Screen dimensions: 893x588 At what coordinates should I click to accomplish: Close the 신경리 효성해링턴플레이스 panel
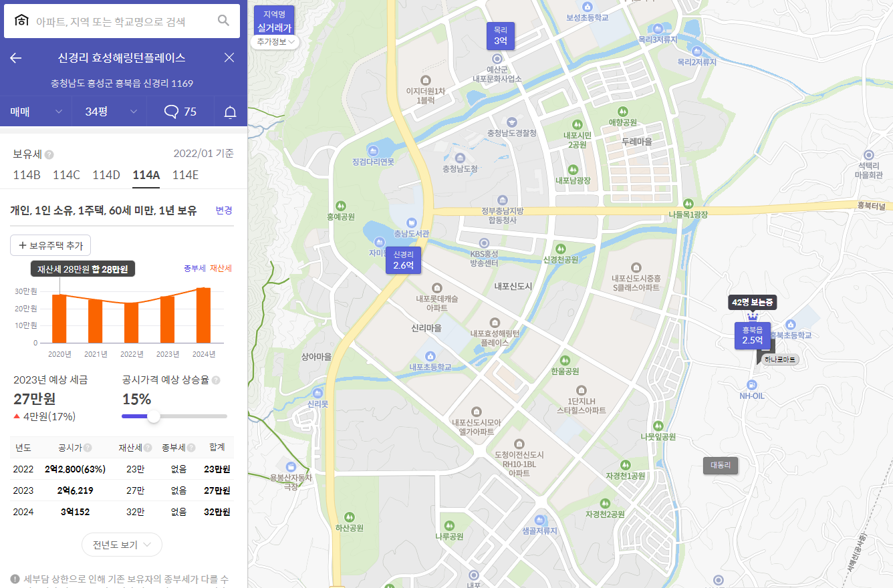[x=229, y=57]
